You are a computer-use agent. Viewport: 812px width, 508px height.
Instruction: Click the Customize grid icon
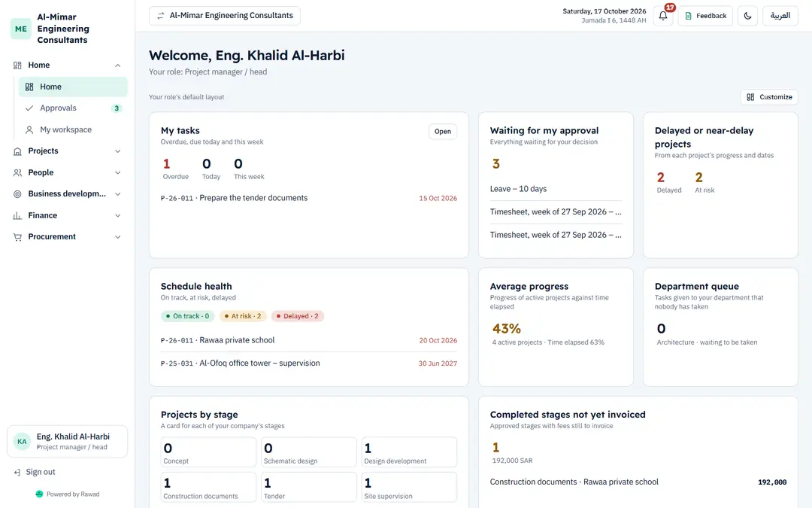(750, 97)
